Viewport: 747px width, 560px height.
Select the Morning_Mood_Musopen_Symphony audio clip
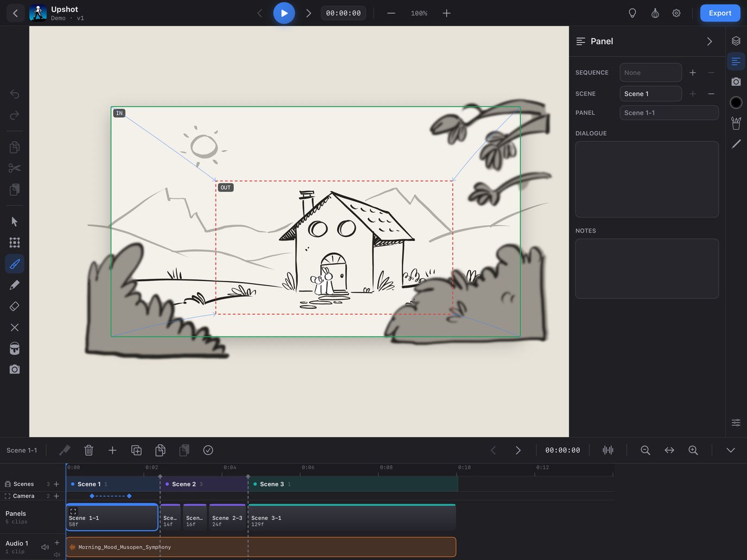pyautogui.click(x=261, y=547)
